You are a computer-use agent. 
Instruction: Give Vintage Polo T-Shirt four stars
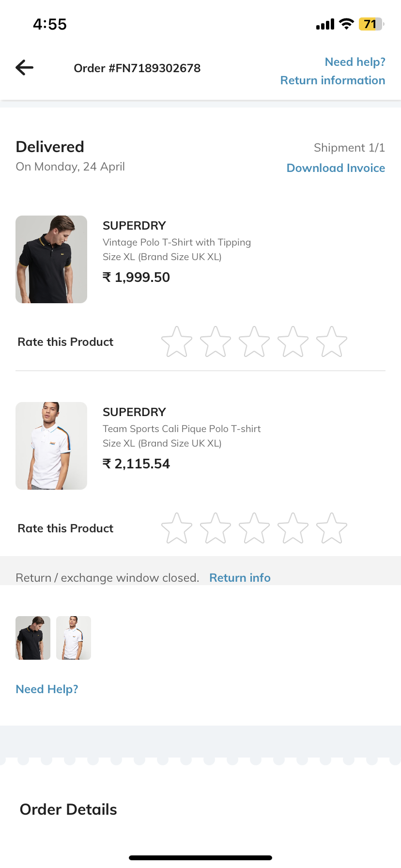pyautogui.click(x=293, y=342)
